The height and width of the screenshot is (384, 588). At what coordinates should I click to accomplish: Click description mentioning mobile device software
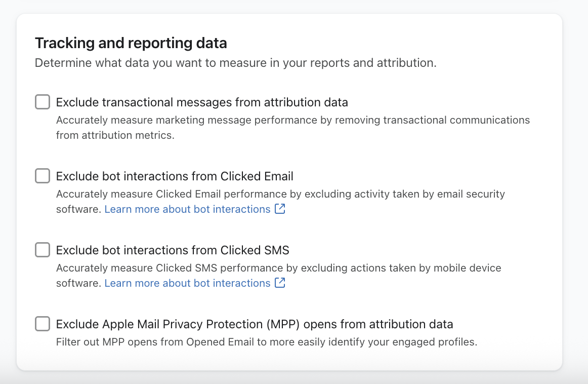coord(278,268)
